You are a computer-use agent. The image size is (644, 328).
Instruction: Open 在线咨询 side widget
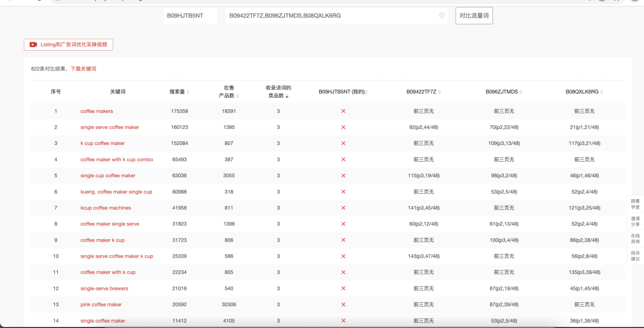(636, 239)
